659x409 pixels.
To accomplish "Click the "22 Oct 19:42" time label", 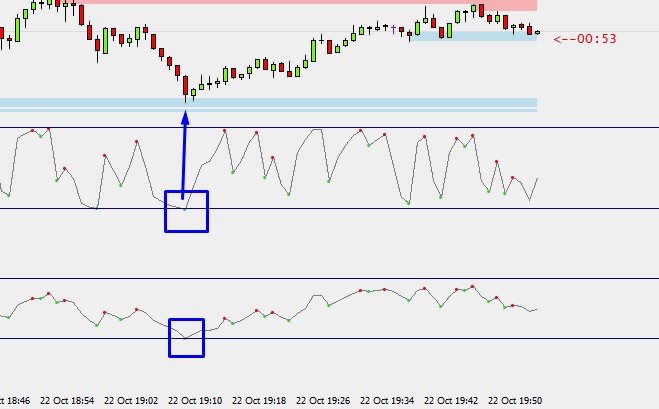I will 451,401.
